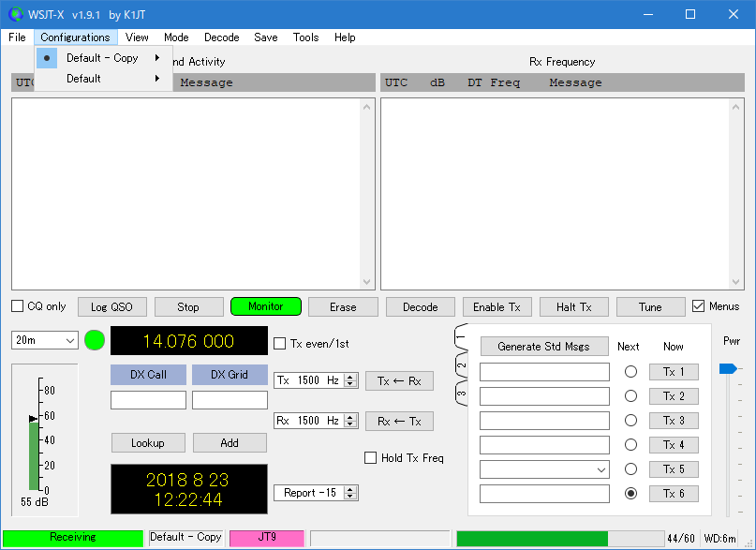
Task: Open the File menu
Action: coord(17,37)
